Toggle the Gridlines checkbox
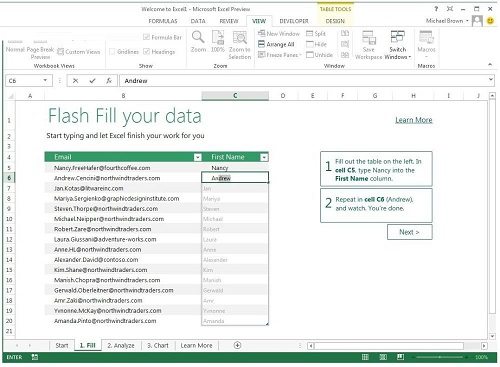The image size is (500, 367). click(112, 52)
